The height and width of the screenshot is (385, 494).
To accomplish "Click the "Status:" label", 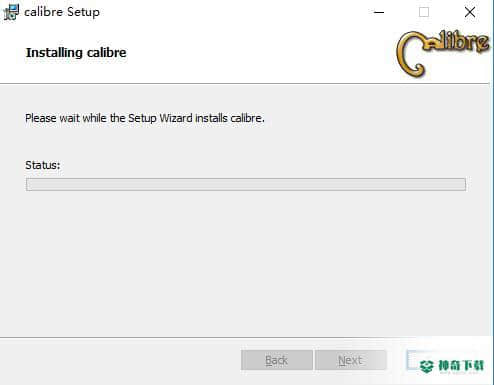I will pyautogui.click(x=43, y=165).
